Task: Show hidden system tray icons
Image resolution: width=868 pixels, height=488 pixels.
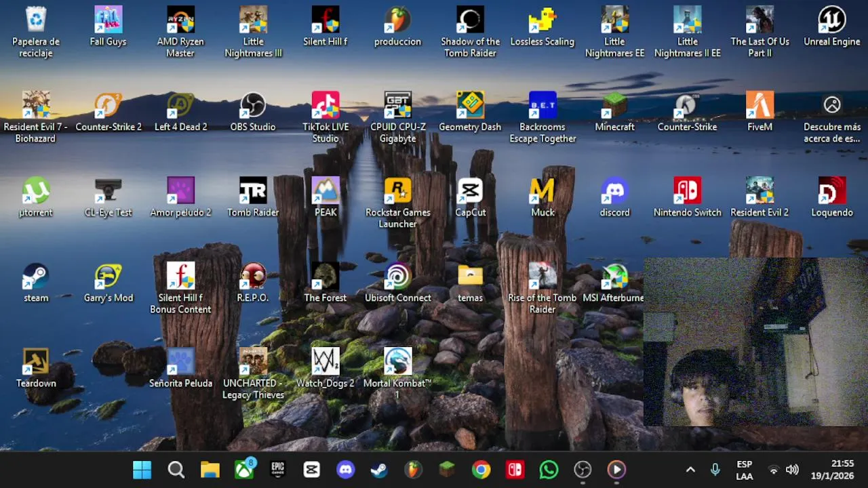Action: tap(690, 470)
